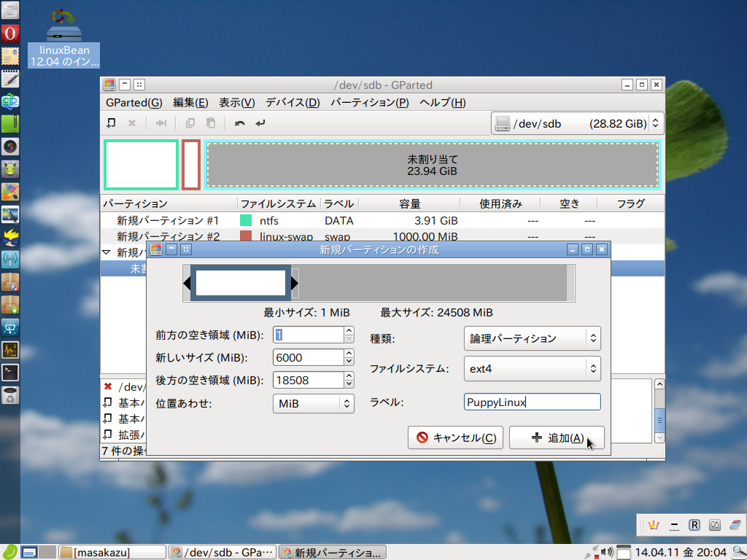747x560 pixels.
Task: Open the デバイス(D) menu
Action: click(293, 102)
